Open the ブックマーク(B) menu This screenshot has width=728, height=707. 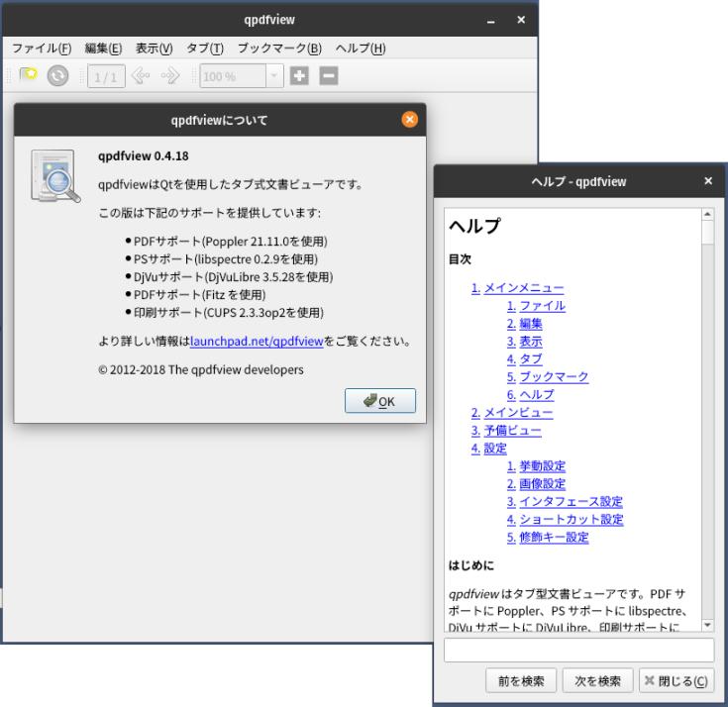click(x=279, y=49)
